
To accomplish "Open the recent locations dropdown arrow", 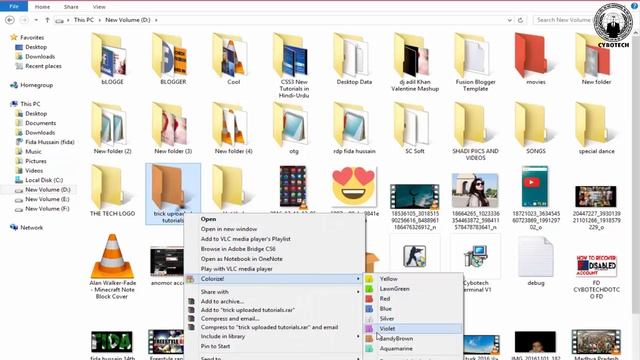I will pos(36,20).
